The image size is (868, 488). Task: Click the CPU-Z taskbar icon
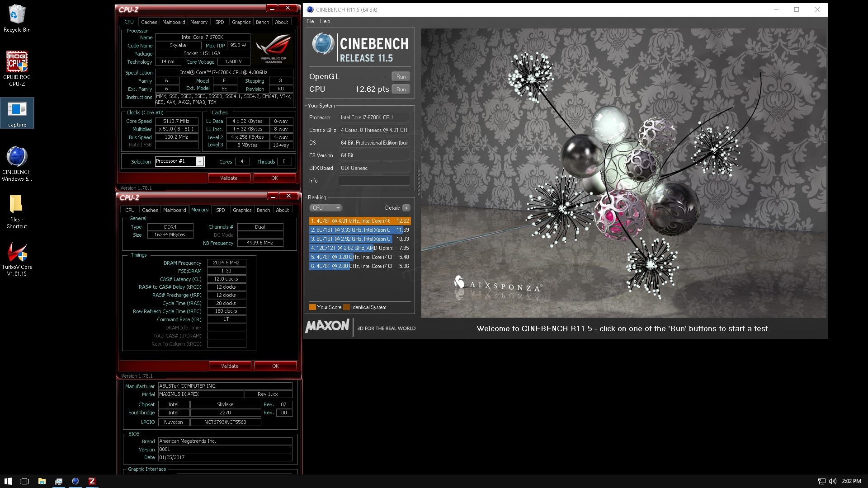click(x=92, y=481)
